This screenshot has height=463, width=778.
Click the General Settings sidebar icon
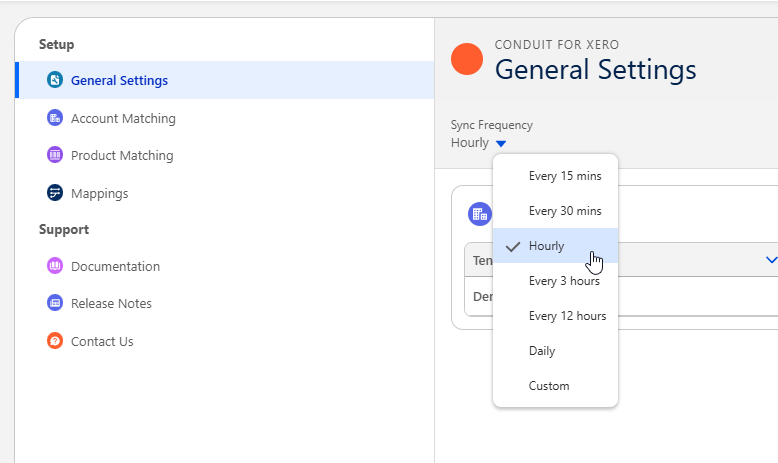tap(55, 80)
